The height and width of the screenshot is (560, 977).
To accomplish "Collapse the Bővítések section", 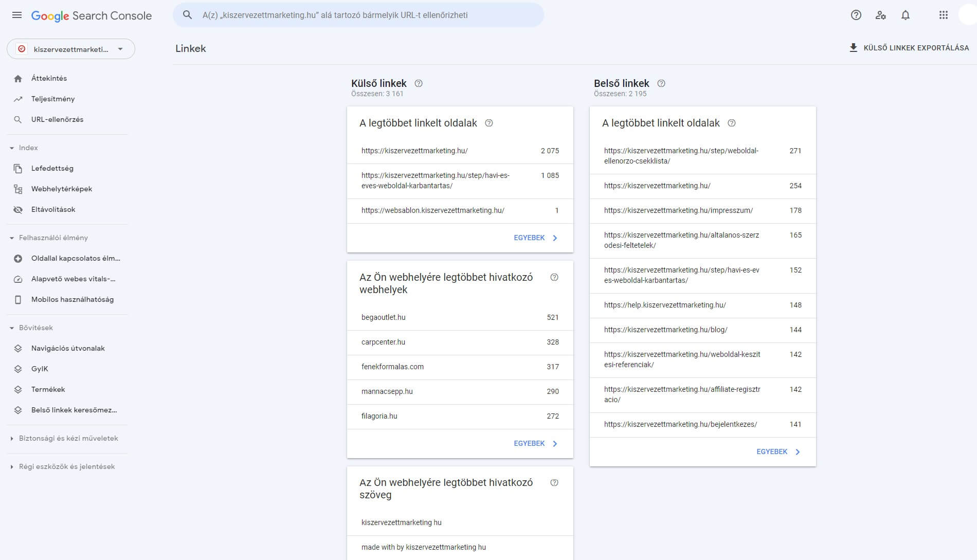I will [12, 328].
